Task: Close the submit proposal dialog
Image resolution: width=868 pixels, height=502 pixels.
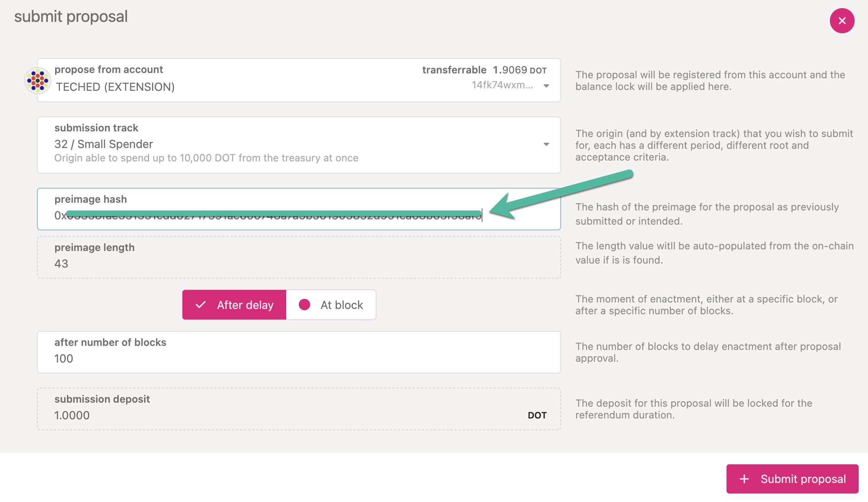Action: (842, 21)
